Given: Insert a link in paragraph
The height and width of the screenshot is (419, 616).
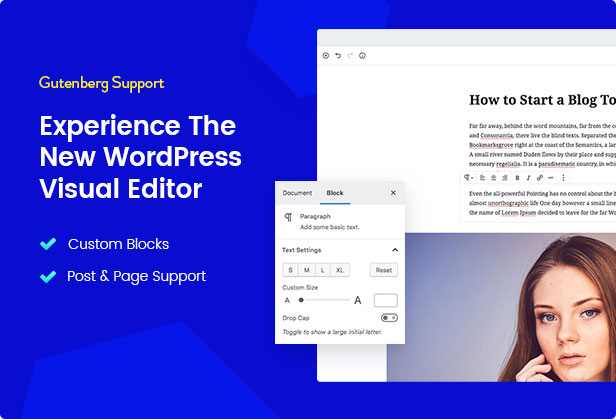Looking at the screenshot, I should pos(540,177).
